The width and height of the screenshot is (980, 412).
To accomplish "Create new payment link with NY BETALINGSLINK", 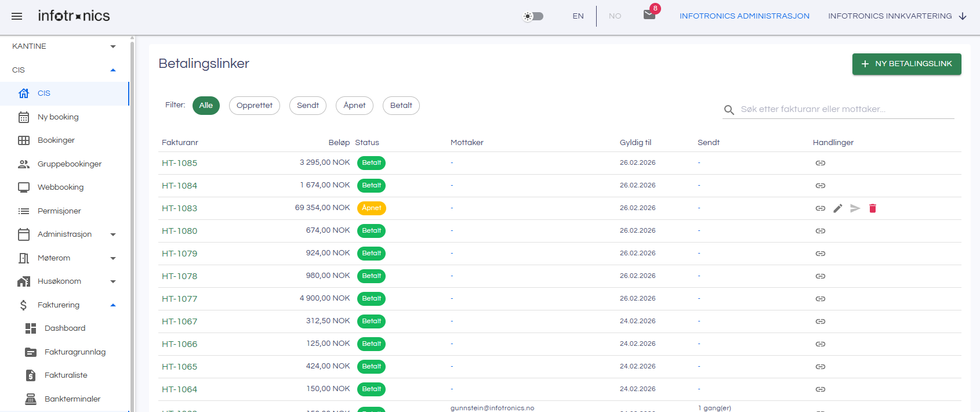I will coord(907,64).
